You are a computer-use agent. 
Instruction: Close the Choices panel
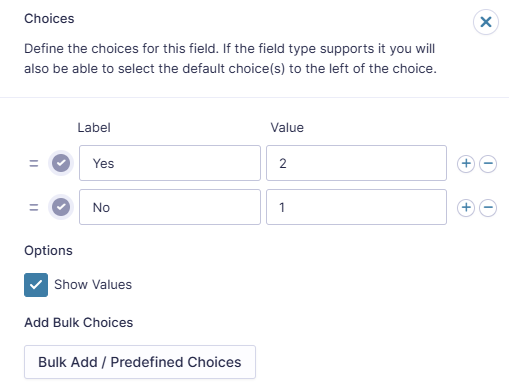coord(486,22)
